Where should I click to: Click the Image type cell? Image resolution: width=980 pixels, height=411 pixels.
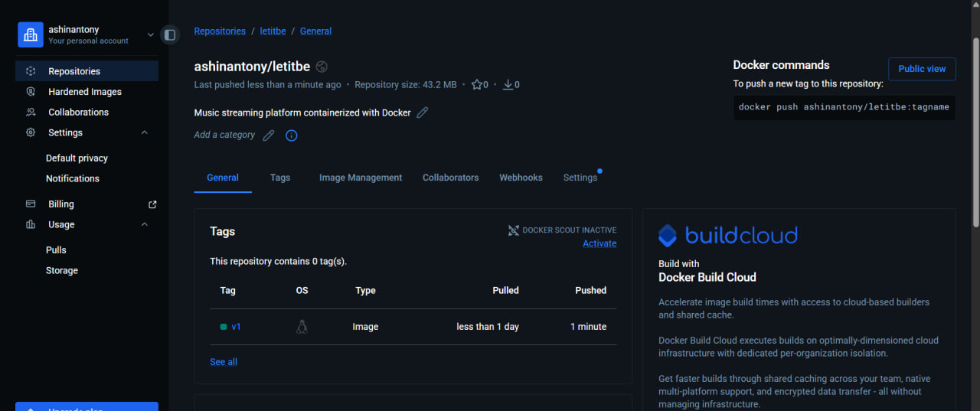tap(365, 327)
